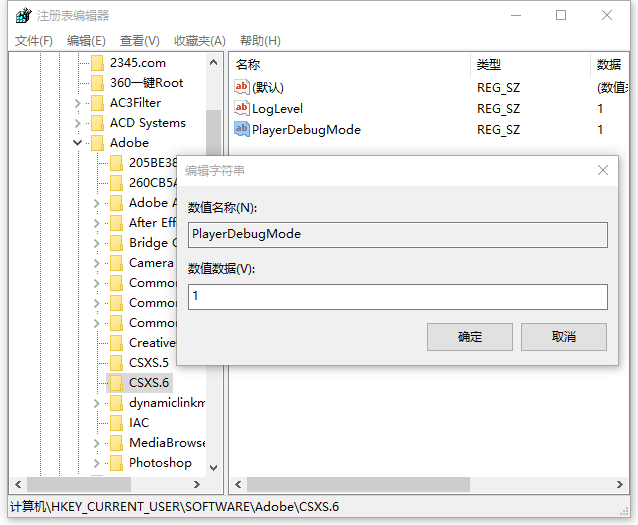
Task: Click the MediaBrowser folder icon
Action: coord(116,443)
